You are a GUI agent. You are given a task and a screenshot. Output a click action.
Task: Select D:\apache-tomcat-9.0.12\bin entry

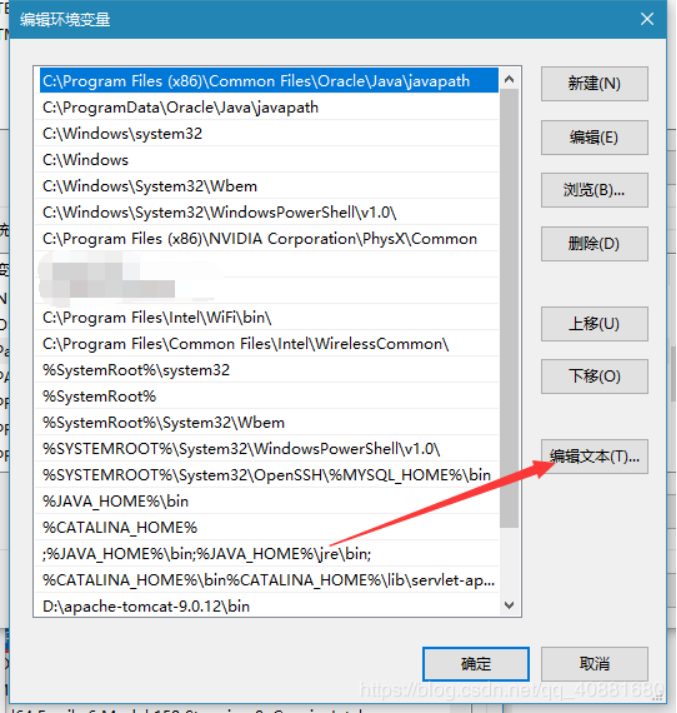pos(267,606)
